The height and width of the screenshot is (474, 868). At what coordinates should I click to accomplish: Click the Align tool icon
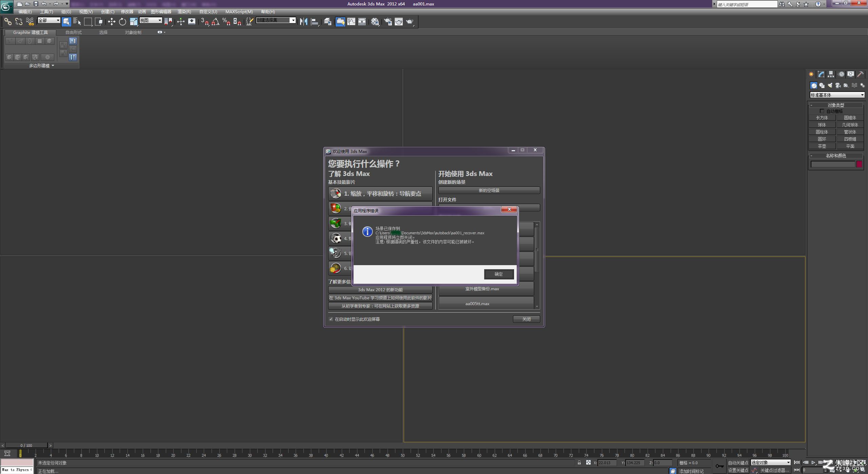click(315, 22)
